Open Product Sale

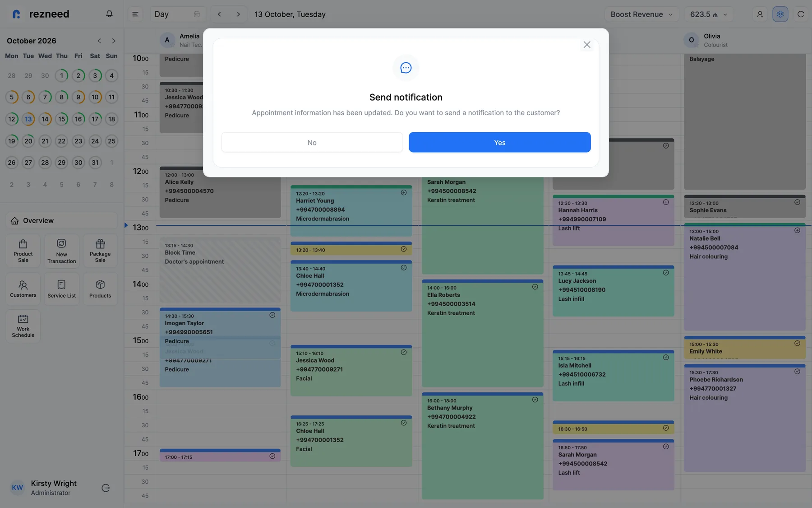tap(23, 251)
